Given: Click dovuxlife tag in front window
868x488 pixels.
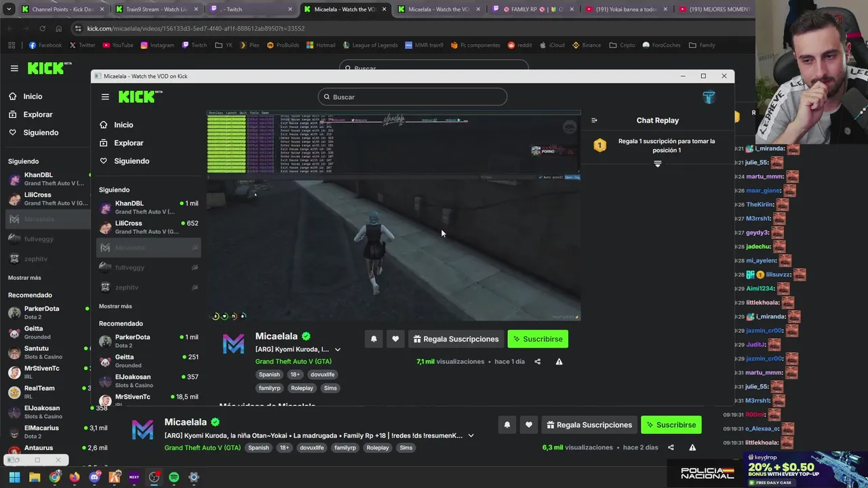Looking at the screenshot, I should click(322, 374).
